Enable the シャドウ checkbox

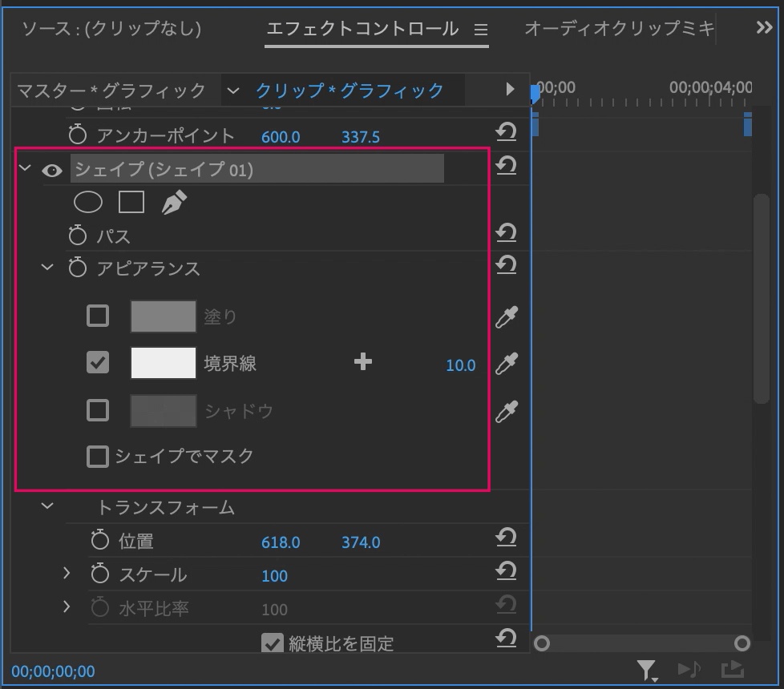pyautogui.click(x=98, y=411)
